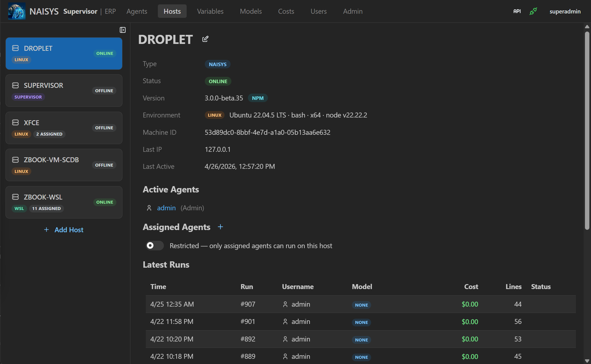Viewport: 591px width, 364px height.
Task: Click the green connection status icon
Action: 533,11
